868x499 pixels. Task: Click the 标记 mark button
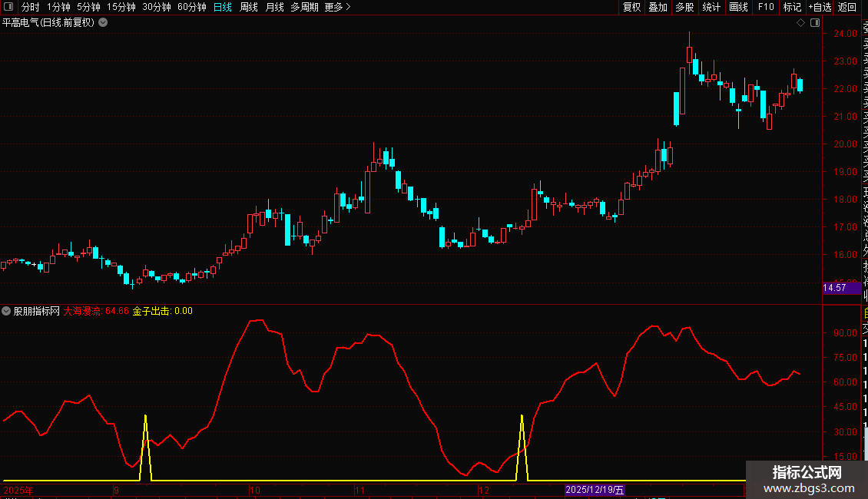[x=792, y=7]
